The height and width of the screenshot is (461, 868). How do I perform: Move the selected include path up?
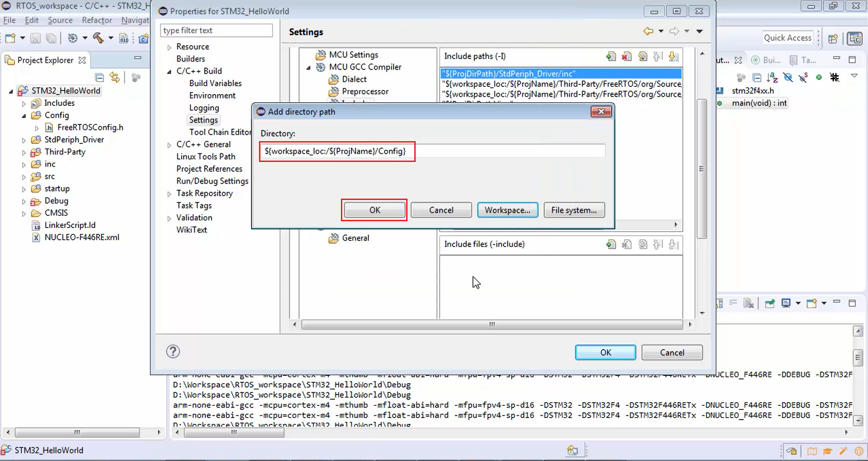pyautogui.click(x=658, y=57)
